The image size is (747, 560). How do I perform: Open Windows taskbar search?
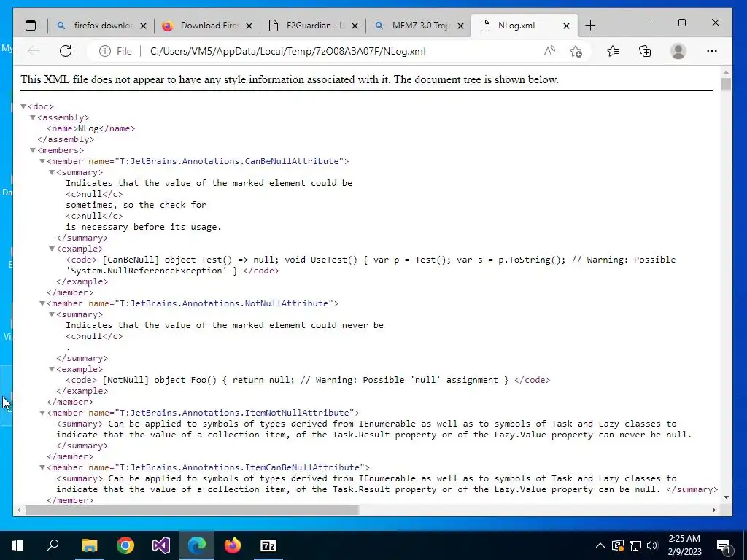(53, 545)
